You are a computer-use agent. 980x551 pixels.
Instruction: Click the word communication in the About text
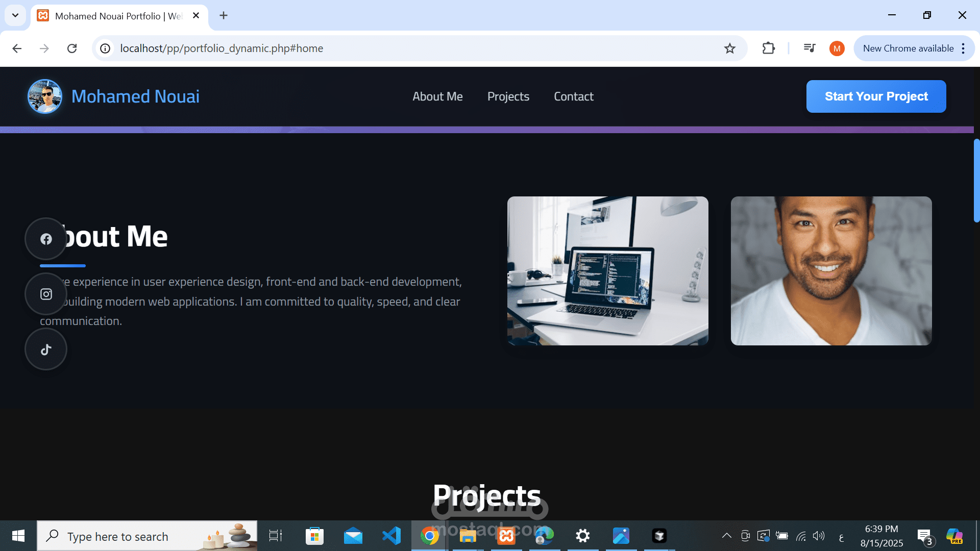point(80,321)
